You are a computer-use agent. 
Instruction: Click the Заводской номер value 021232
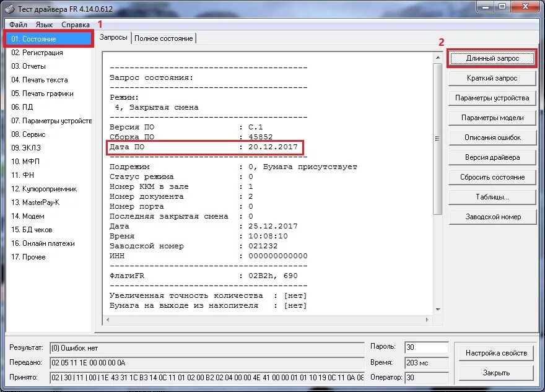click(263, 246)
